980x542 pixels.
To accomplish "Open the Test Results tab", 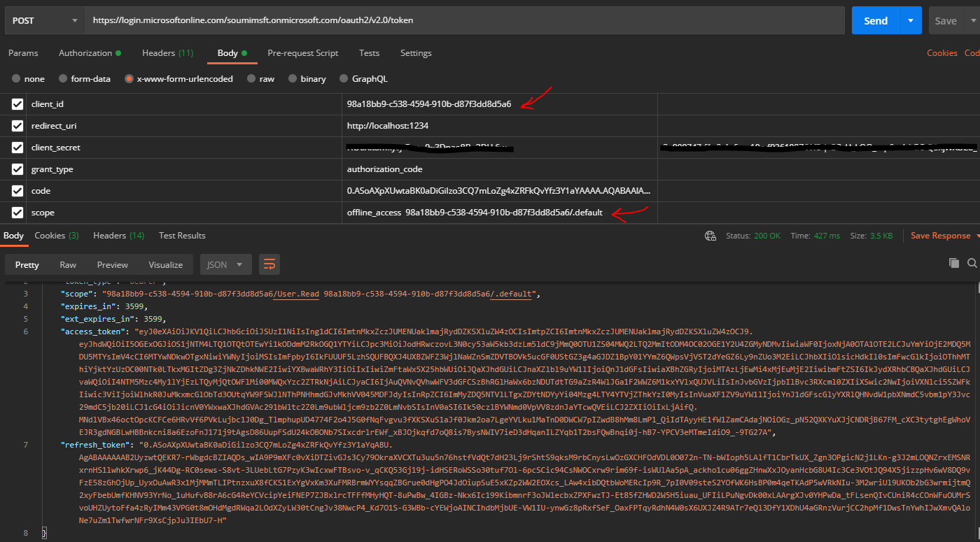I will pos(182,236).
